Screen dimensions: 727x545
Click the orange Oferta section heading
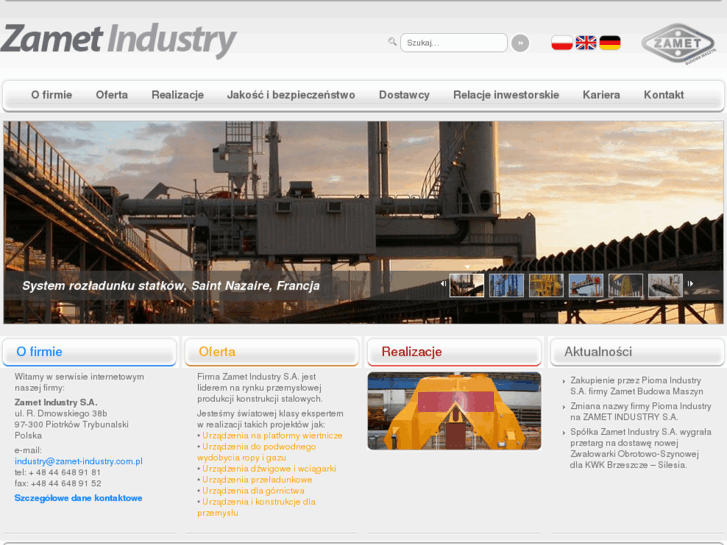(x=217, y=352)
